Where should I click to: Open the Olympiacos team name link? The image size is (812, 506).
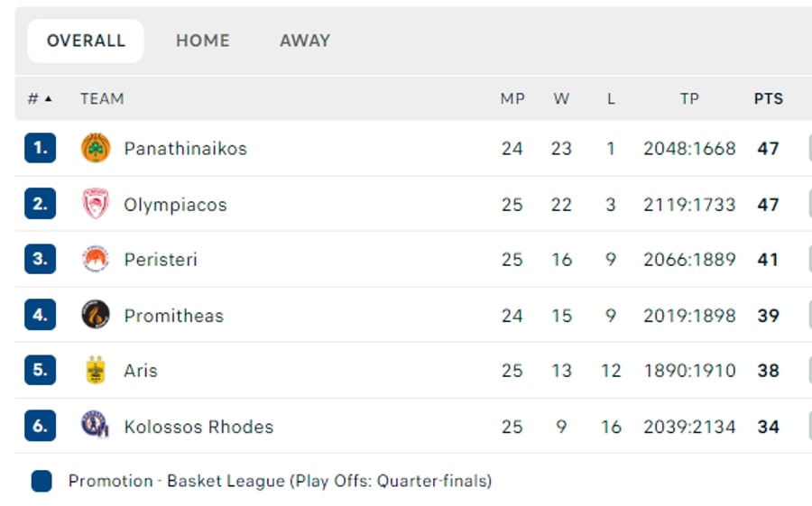(x=175, y=205)
